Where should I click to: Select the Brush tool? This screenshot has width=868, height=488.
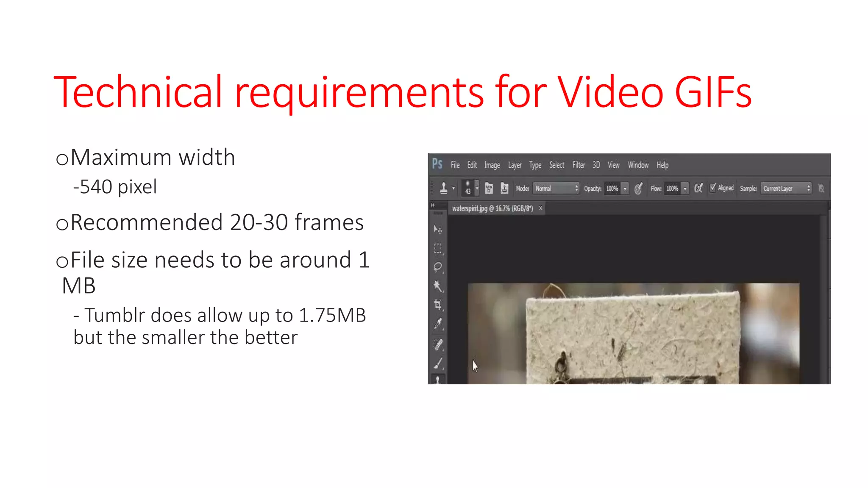[438, 363]
